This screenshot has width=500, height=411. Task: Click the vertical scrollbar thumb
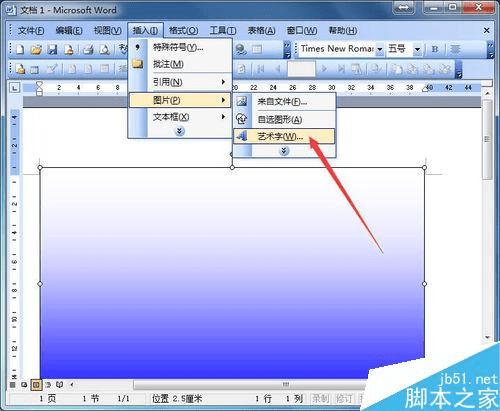point(487,139)
